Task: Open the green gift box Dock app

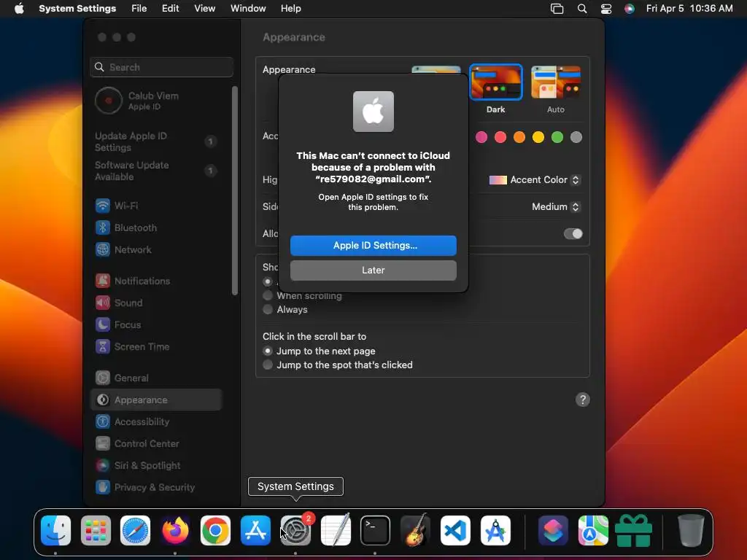Action: coord(633,530)
